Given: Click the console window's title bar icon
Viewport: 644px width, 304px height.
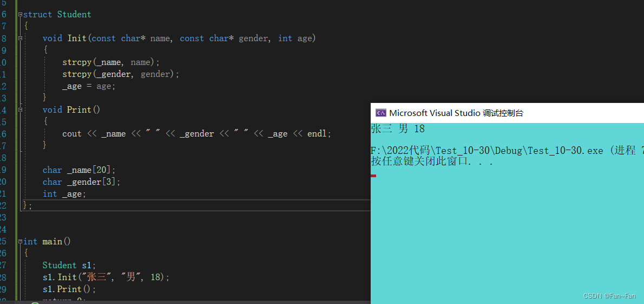Looking at the screenshot, I should (381, 113).
